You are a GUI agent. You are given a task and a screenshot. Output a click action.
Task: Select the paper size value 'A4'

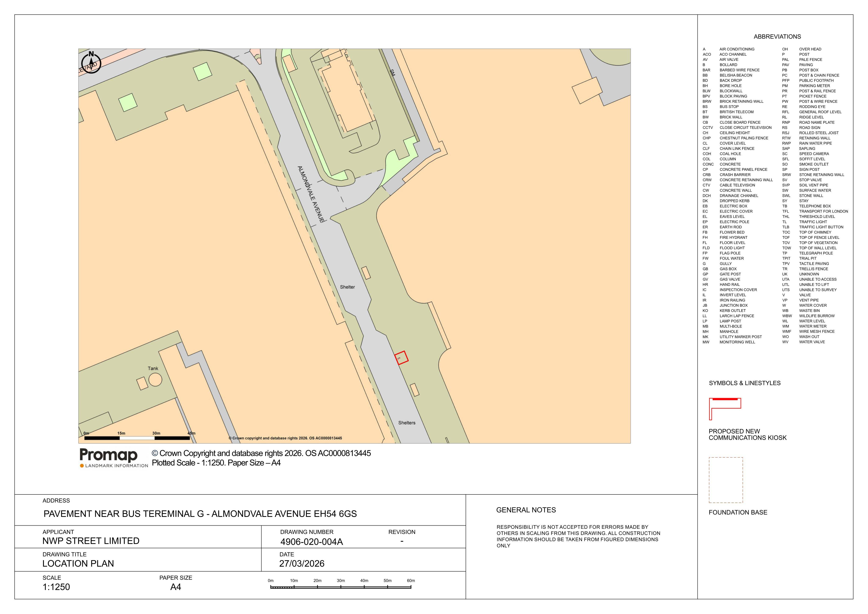pos(175,587)
